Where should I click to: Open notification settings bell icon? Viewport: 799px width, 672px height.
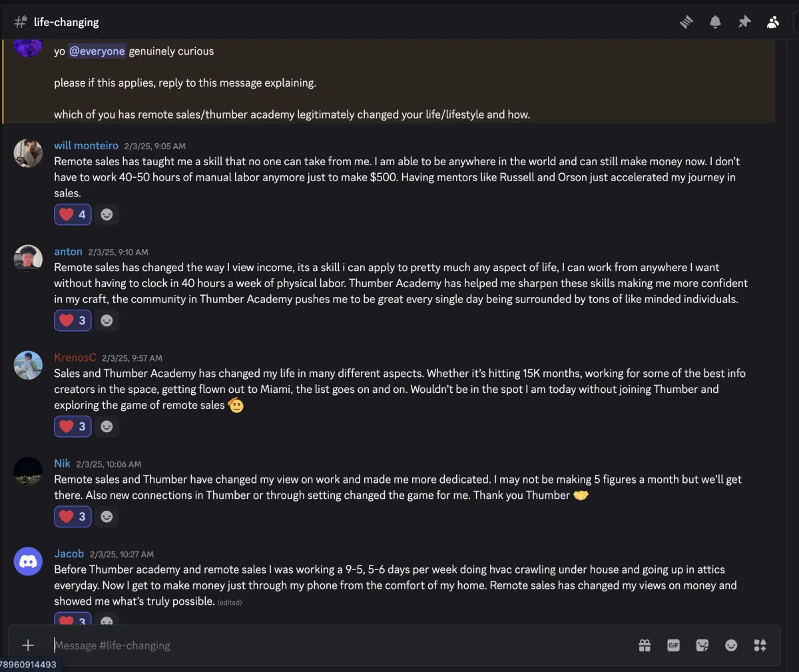pos(715,22)
